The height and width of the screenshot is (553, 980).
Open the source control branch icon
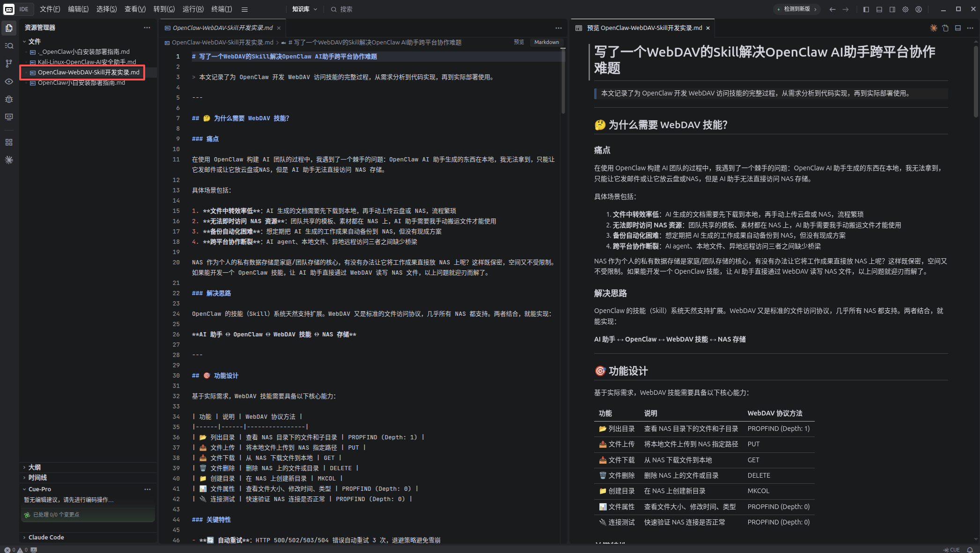[x=9, y=64]
